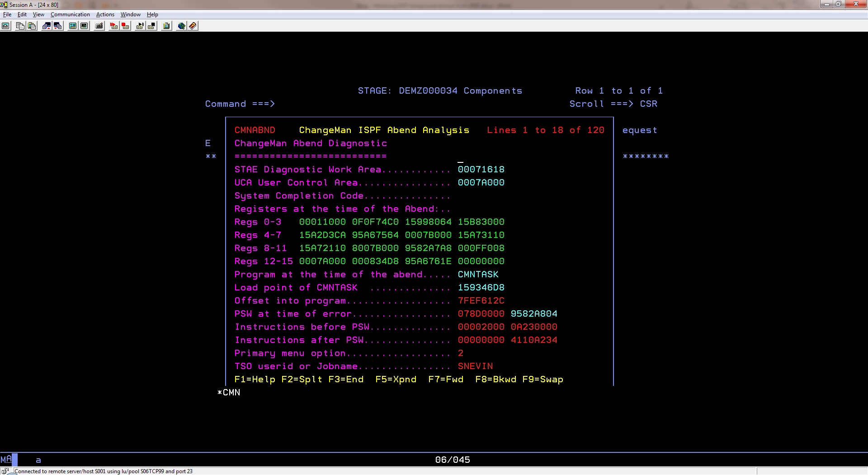
Task: Click TSO userid value SNEVIN
Action: pyautogui.click(x=475, y=366)
